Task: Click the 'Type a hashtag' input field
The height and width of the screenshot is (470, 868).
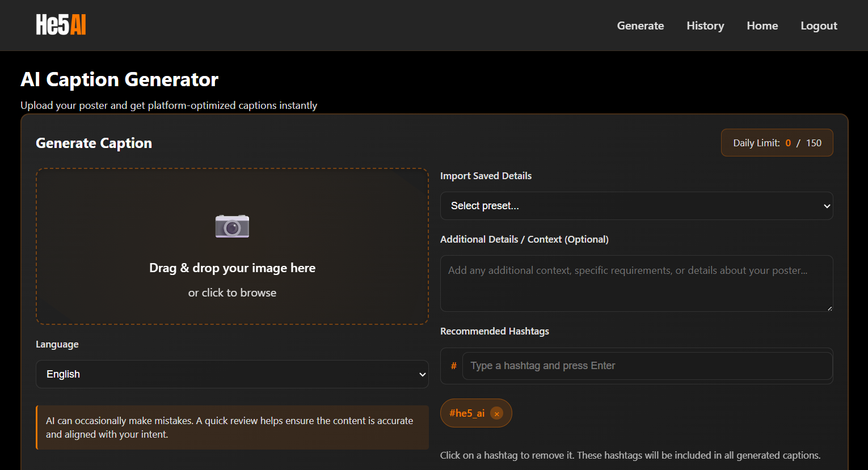Action: [x=647, y=366]
